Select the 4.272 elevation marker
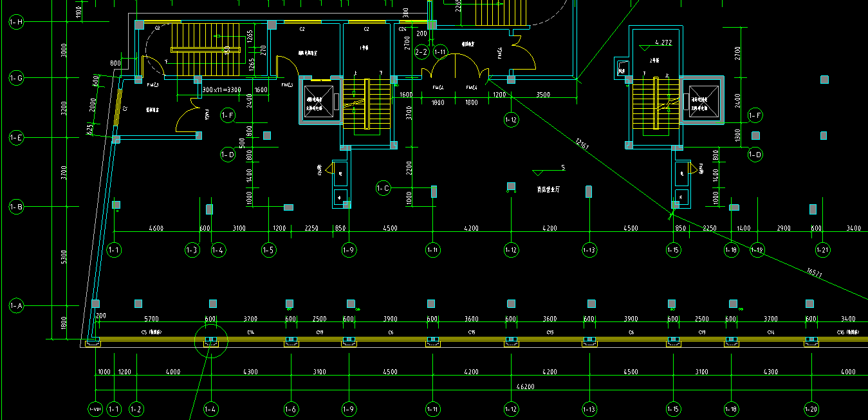The height and width of the screenshot is (420, 868). coord(663,43)
